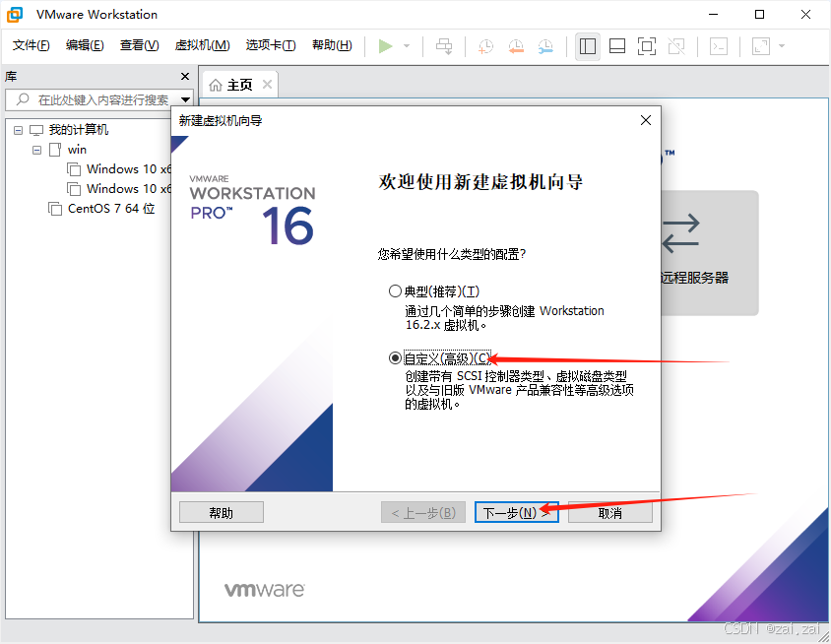Open the 虚拟机(M) menu
This screenshot has width=831, height=644.
[203, 45]
